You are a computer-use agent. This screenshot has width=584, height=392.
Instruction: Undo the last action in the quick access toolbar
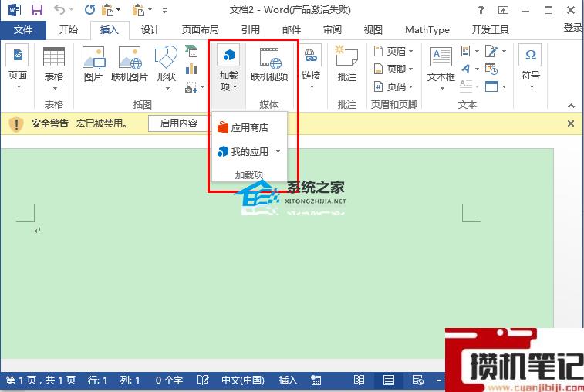click(x=59, y=10)
